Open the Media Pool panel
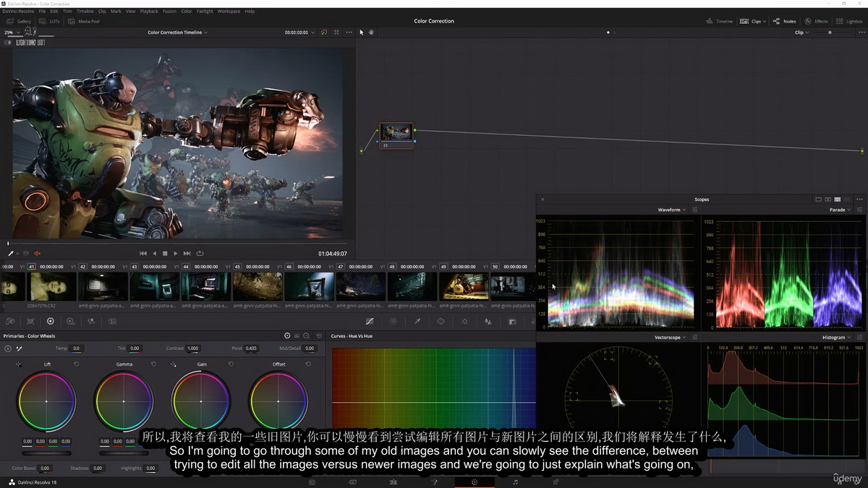Image resolution: width=868 pixels, height=488 pixels. pyautogui.click(x=84, y=22)
